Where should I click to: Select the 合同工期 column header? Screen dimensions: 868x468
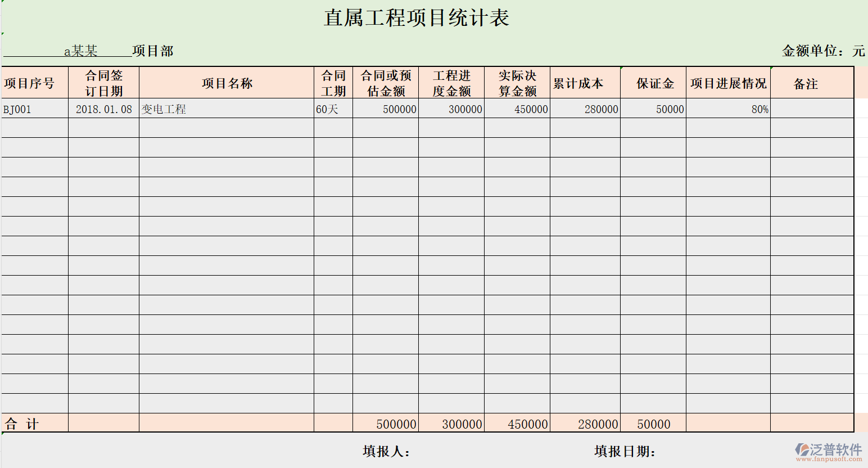click(x=333, y=83)
